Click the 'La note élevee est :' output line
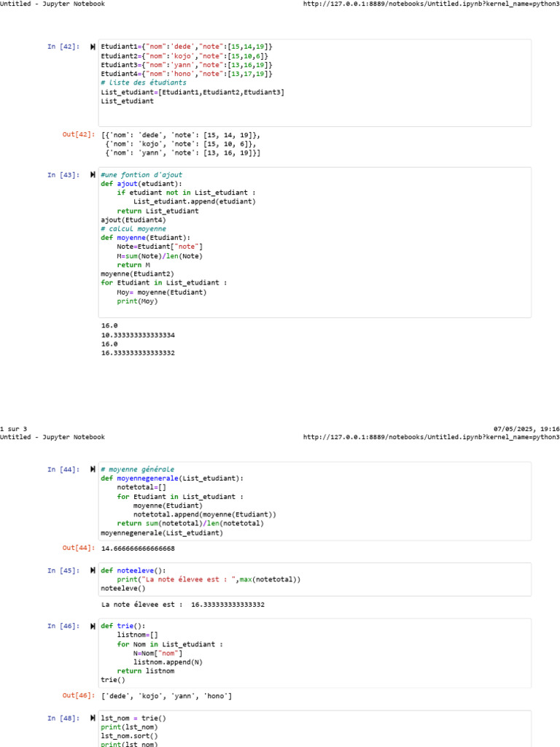Viewport: 560px width, 747px height. (x=183, y=605)
